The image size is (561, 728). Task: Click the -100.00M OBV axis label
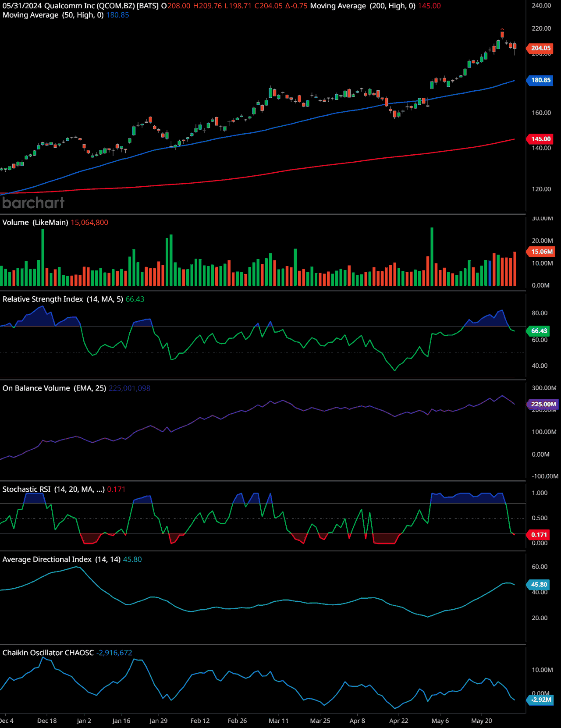(x=545, y=476)
